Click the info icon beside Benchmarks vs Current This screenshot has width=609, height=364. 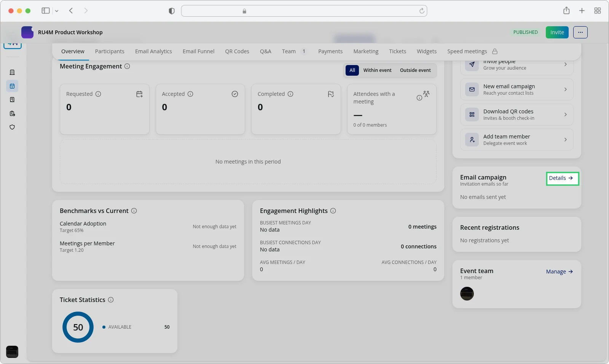[134, 211]
